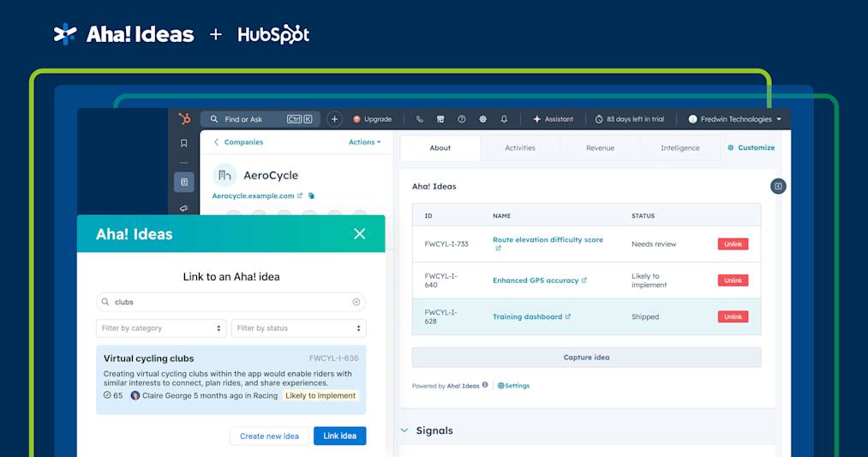This screenshot has width=868, height=457.
Task: Open Route elevation difficulty score idea
Action: (548, 240)
